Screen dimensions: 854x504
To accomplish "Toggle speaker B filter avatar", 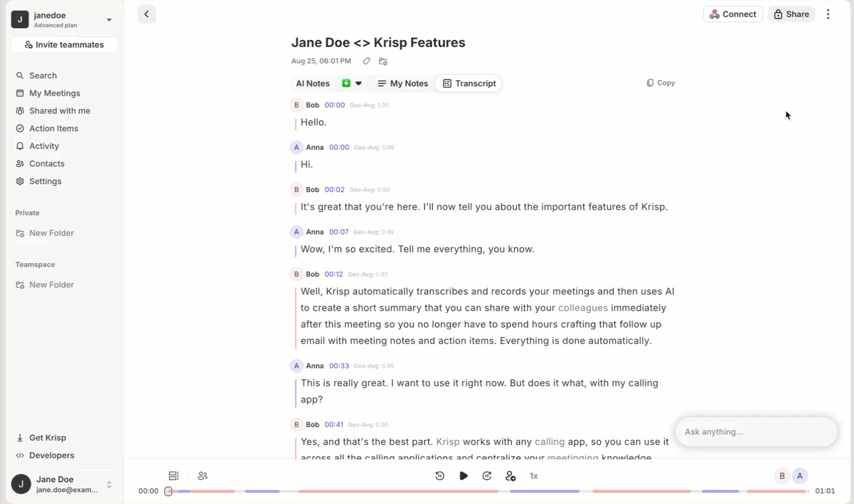I will (782, 476).
